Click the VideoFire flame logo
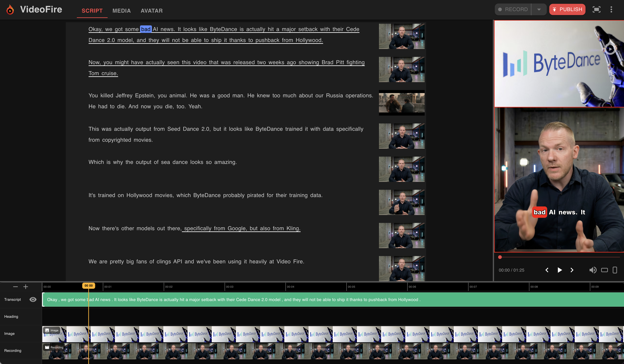624x364 pixels. point(10,9)
